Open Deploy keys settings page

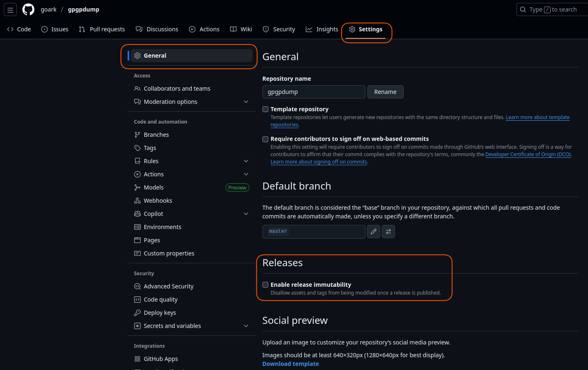(160, 313)
